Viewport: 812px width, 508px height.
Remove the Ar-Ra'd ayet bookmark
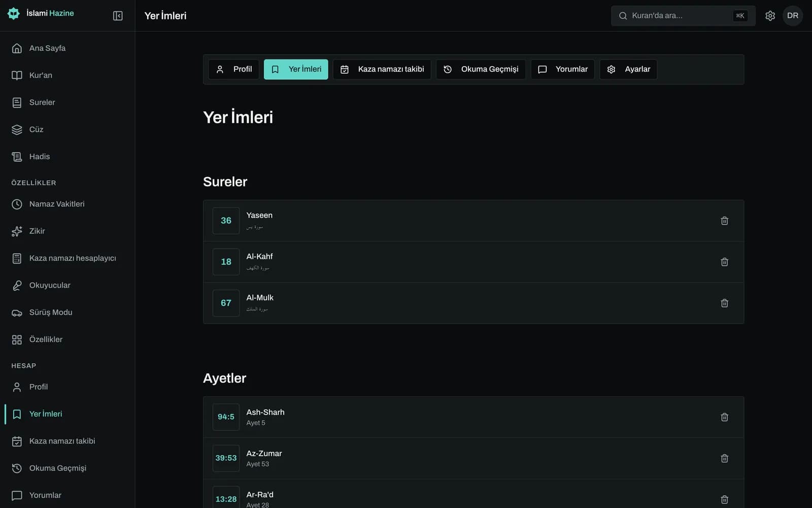point(724,499)
